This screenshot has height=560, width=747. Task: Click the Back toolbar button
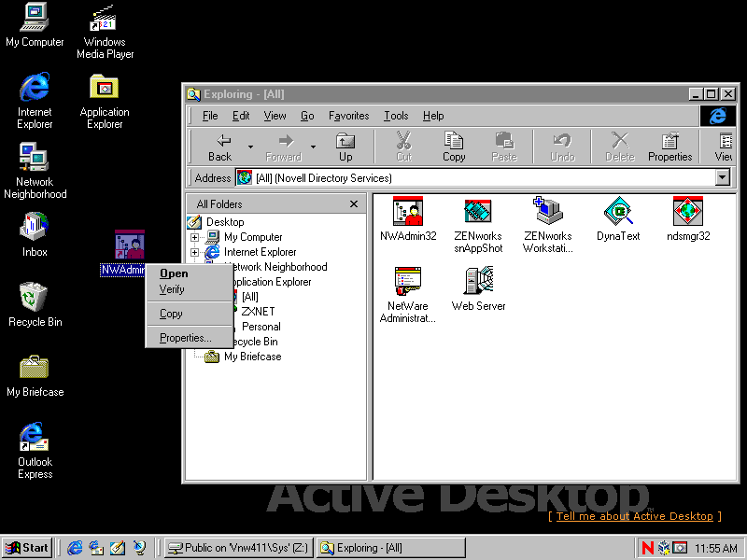[x=219, y=147]
